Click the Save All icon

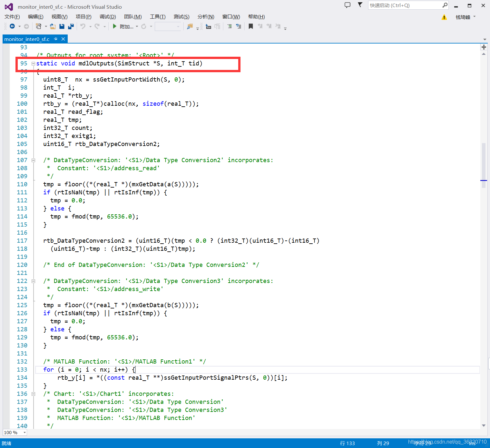coord(71,26)
